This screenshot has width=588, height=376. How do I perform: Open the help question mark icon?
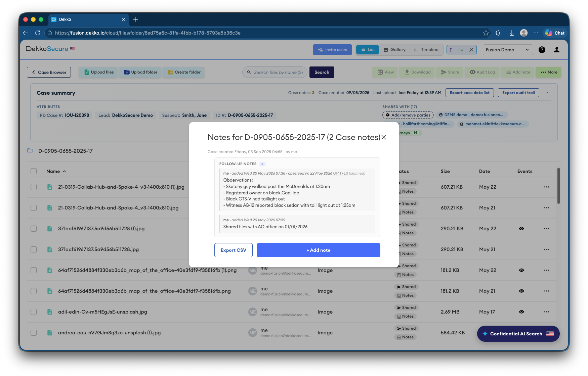click(542, 50)
